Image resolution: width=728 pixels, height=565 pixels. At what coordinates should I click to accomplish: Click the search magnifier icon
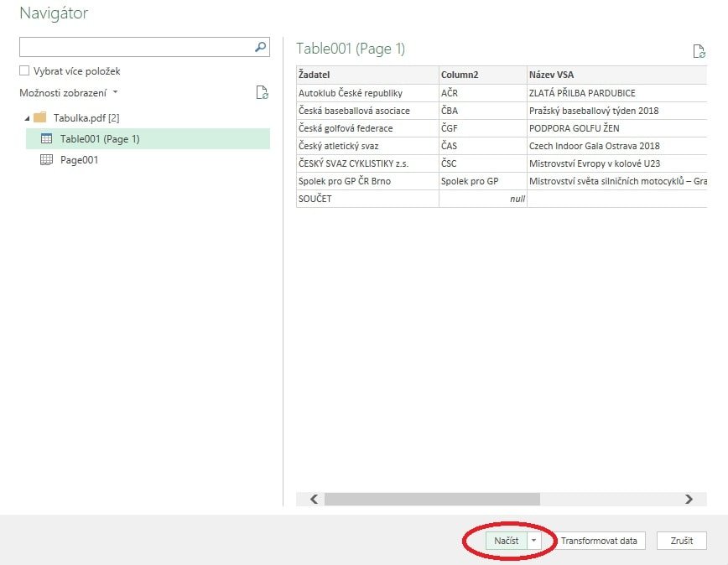pyautogui.click(x=261, y=47)
